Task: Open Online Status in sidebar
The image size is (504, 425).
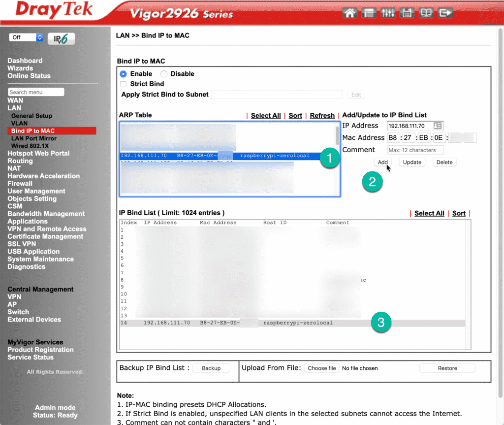Action: click(x=29, y=76)
